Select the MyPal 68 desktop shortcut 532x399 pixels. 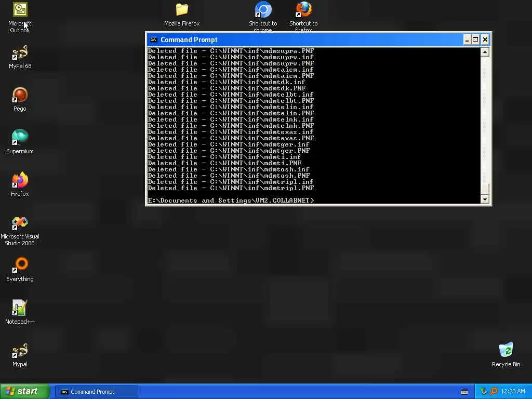[x=20, y=57]
